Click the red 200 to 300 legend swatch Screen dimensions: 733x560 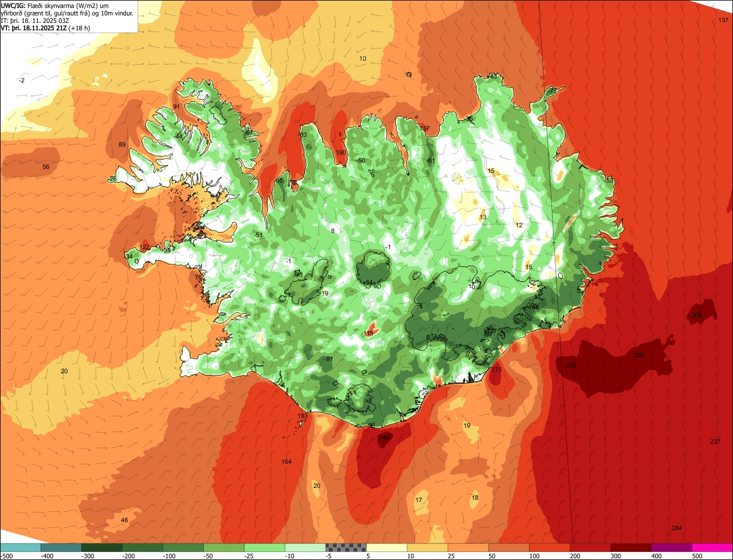point(589,547)
